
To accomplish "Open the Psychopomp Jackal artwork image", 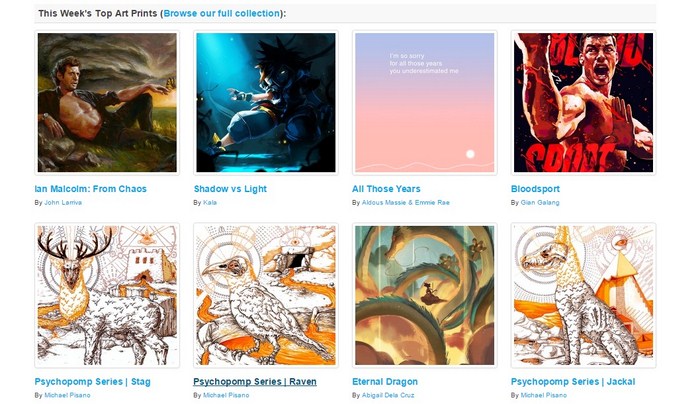I will pyautogui.click(x=583, y=295).
